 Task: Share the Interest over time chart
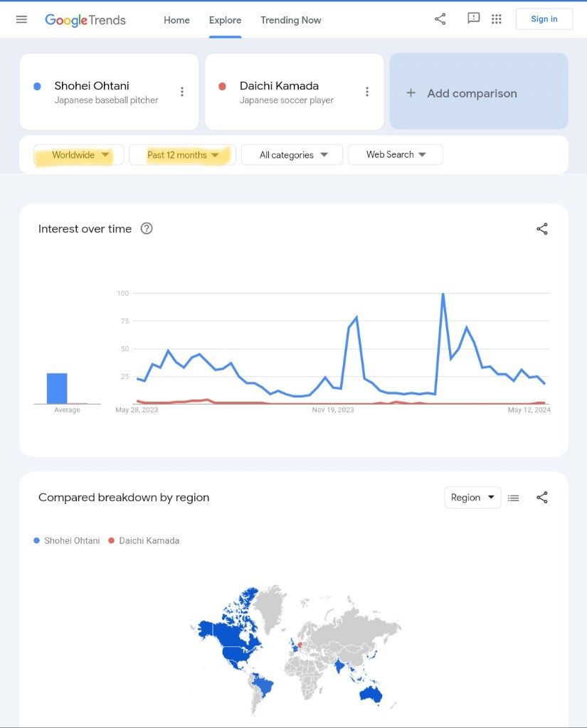tap(542, 228)
